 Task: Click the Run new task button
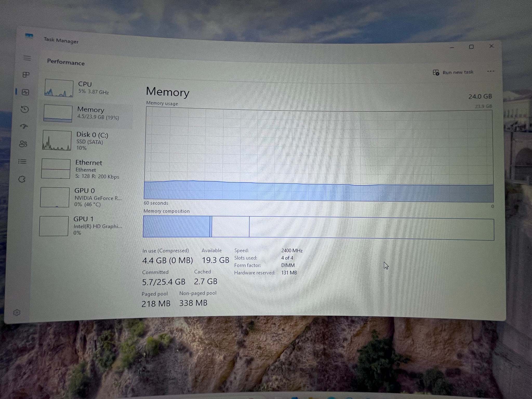[453, 72]
